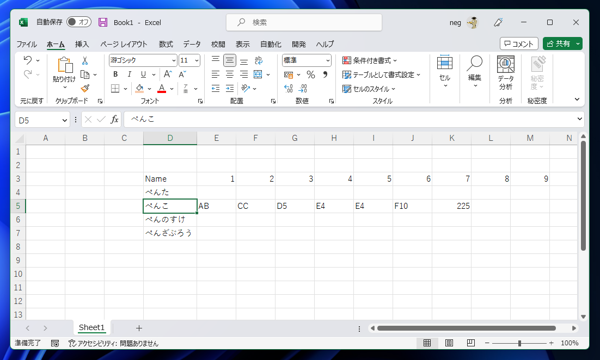Viewport: 600px width, 360px height.
Task: Click the Cut scissors icon
Action: (x=85, y=60)
